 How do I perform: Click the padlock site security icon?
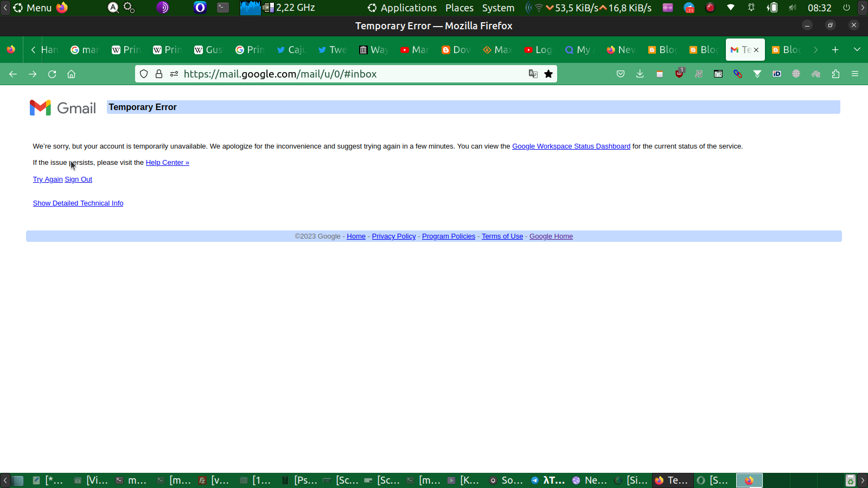coord(159,74)
